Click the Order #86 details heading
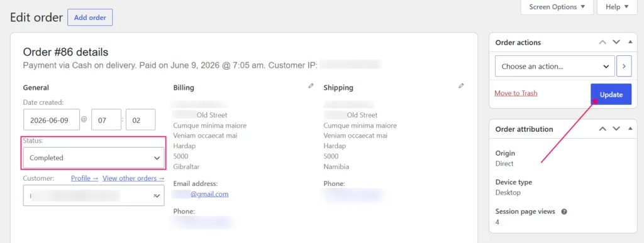The image size is (644, 243). pyautogui.click(x=65, y=52)
